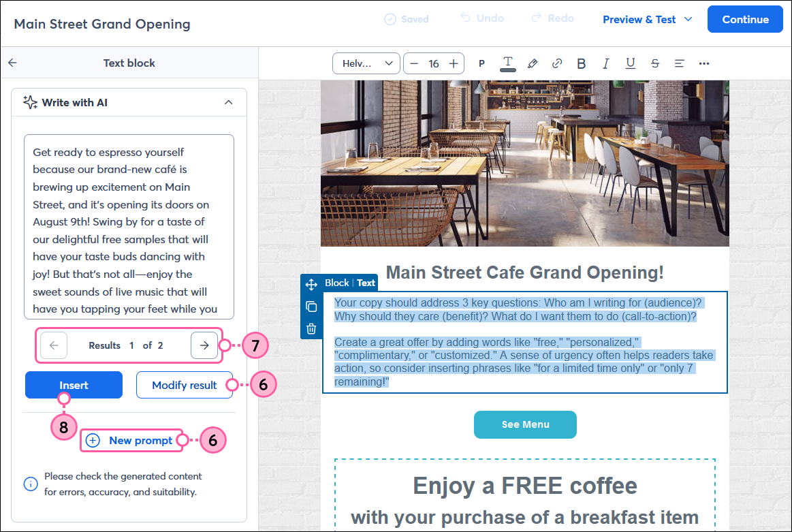Select the Text tab on block toolbar

pyautogui.click(x=366, y=283)
